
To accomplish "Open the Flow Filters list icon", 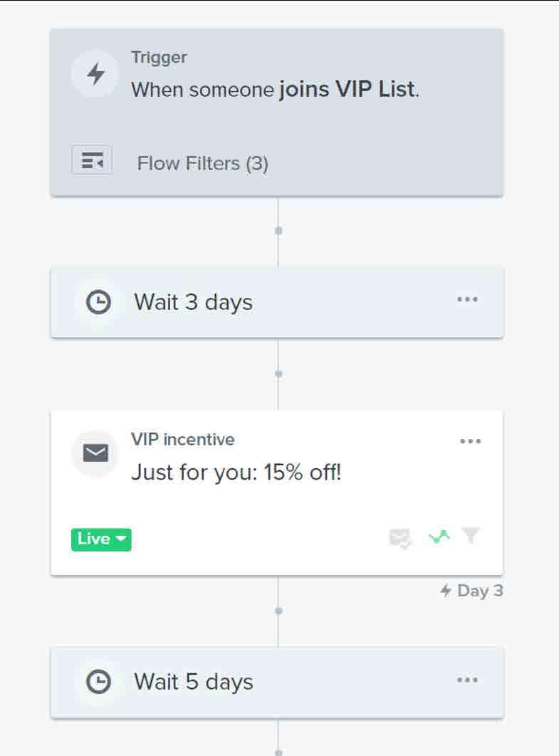I will (x=93, y=160).
